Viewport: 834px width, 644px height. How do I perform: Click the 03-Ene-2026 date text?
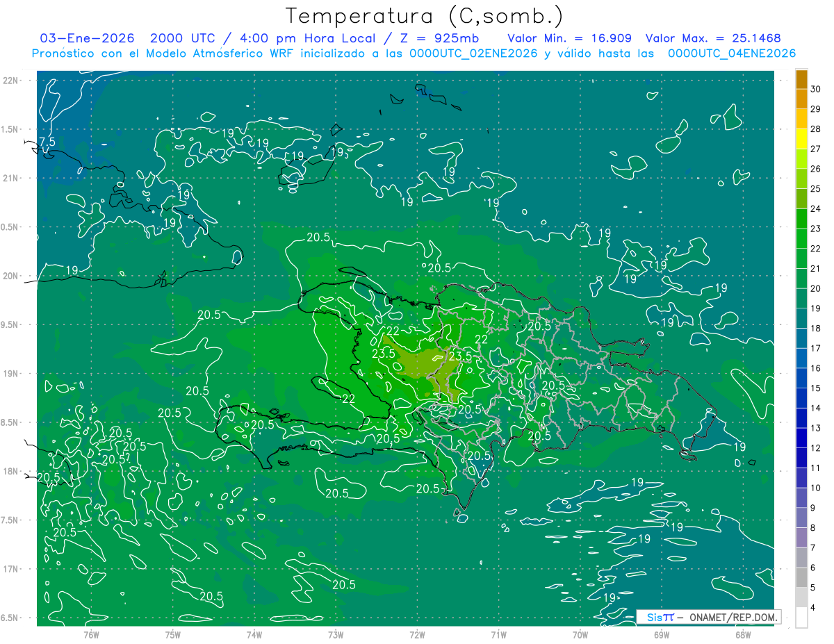(x=87, y=38)
